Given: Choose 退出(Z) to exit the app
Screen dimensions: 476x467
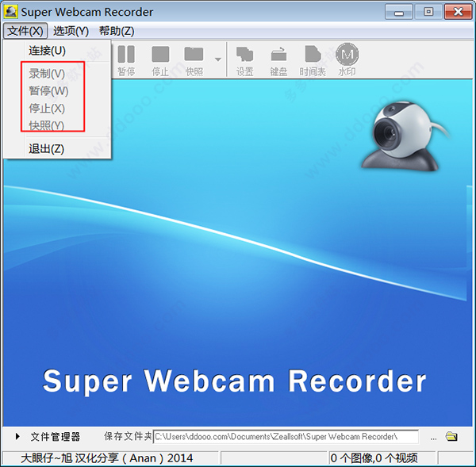Looking at the screenshot, I should coord(57,149).
